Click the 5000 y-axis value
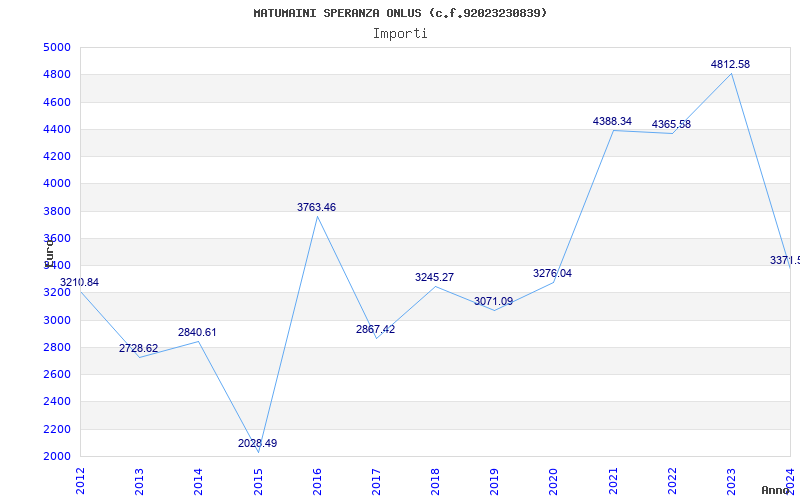Image resolution: width=800 pixels, height=500 pixels. [57, 47]
